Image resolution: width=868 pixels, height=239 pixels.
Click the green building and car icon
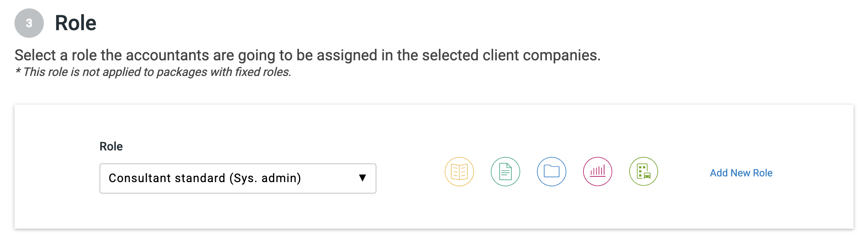(643, 172)
